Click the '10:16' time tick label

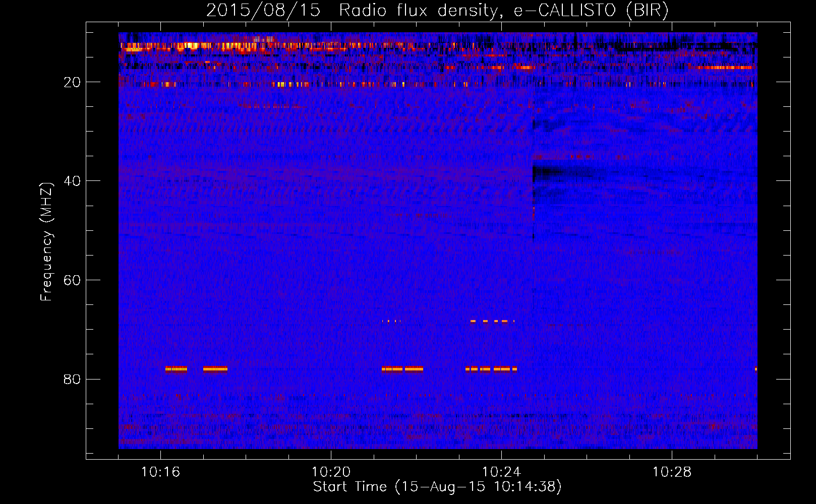coord(160,472)
